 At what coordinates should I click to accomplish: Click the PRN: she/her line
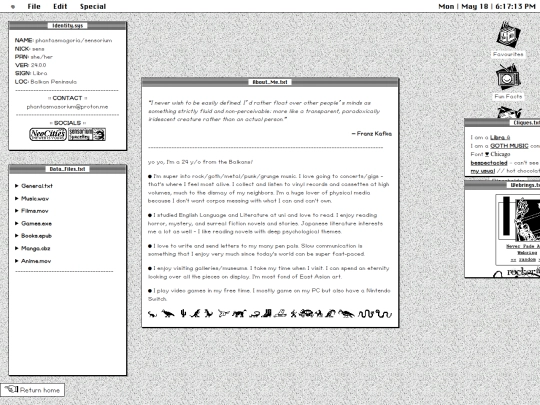(34, 57)
